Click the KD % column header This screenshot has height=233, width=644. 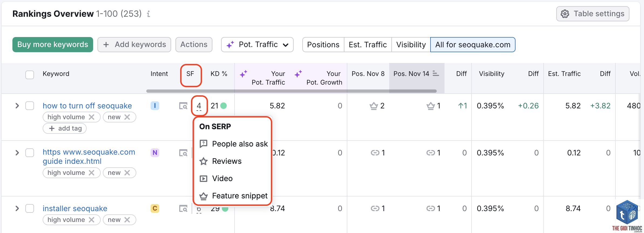[x=219, y=74]
